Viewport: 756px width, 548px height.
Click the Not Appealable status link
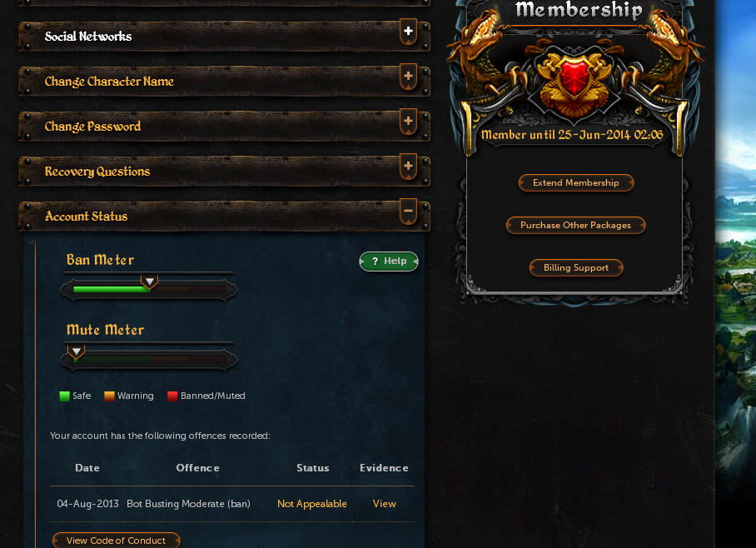(312, 504)
